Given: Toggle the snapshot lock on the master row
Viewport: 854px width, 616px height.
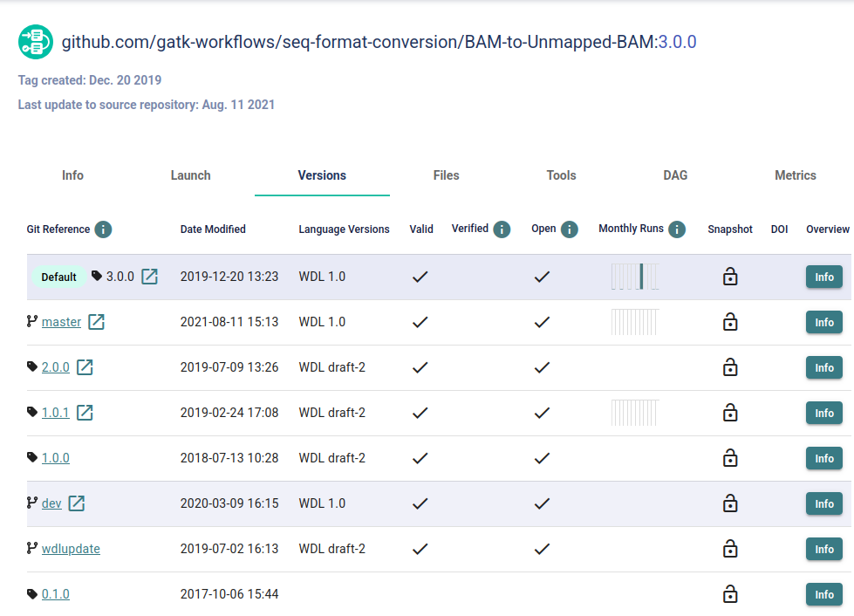Looking at the screenshot, I should pyautogui.click(x=730, y=322).
